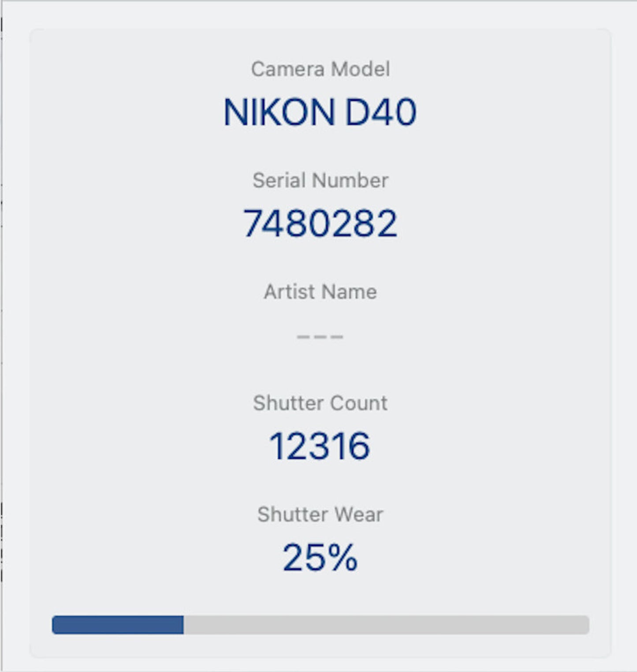The width and height of the screenshot is (637, 672).
Task: Click the shutter count value 12316
Action: pos(320,446)
